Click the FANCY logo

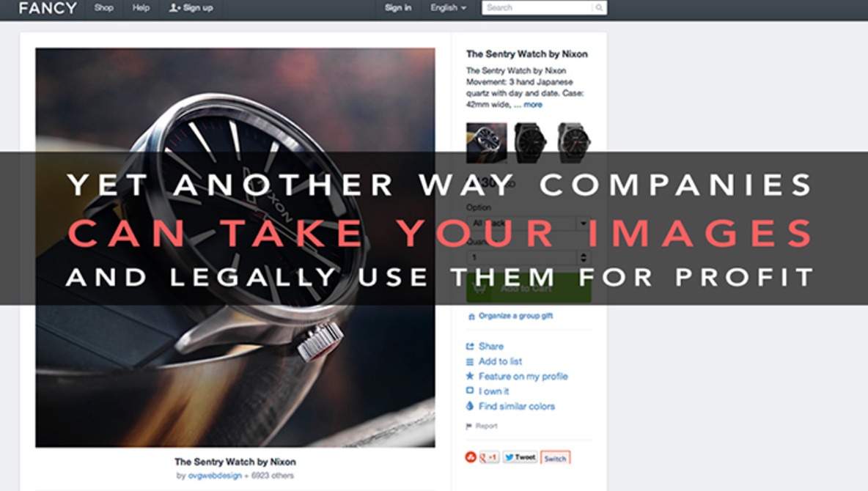point(48,8)
